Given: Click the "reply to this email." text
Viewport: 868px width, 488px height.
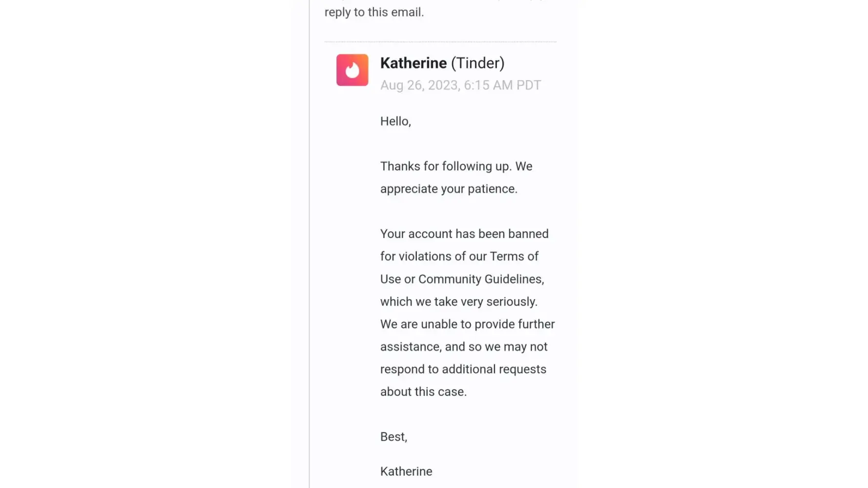Looking at the screenshot, I should coord(374,12).
